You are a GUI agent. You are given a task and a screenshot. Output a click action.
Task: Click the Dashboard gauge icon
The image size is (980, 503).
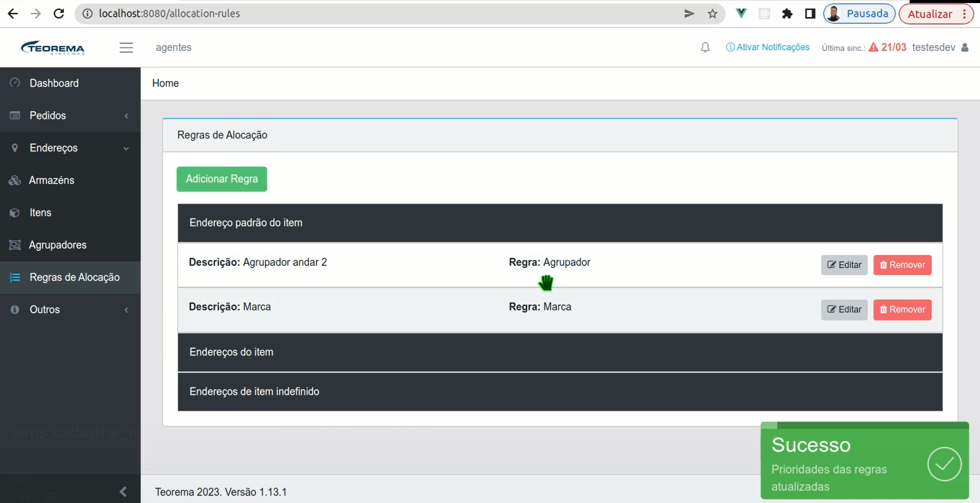tap(15, 83)
